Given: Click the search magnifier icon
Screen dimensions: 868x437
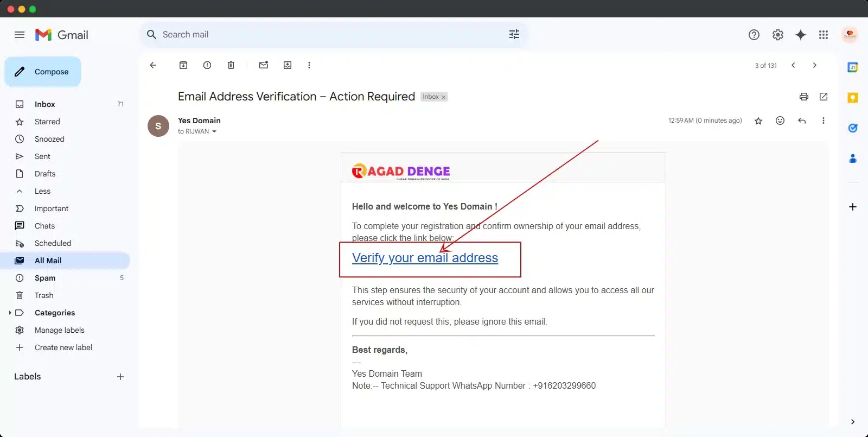Looking at the screenshot, I should coord(152,35).
